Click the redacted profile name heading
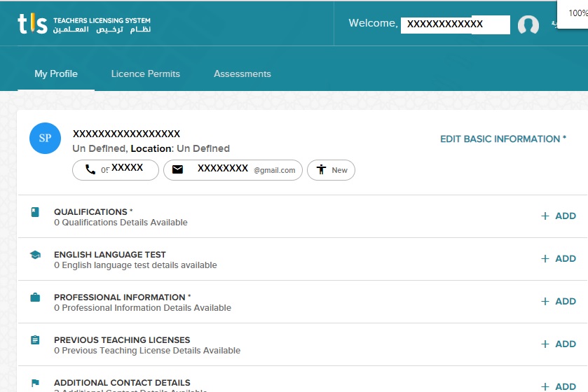The height and width of the screenshot is (392, 588). click(126, 134)
